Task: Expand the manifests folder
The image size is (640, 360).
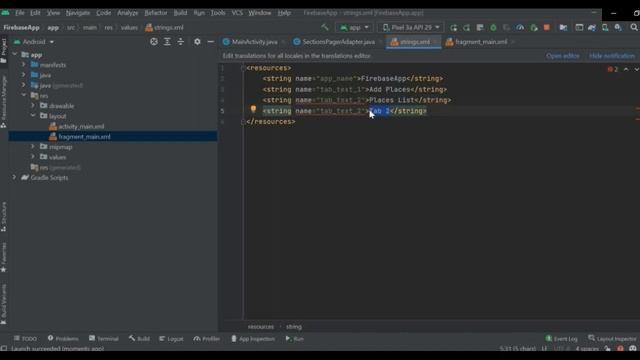Action: 24,64
